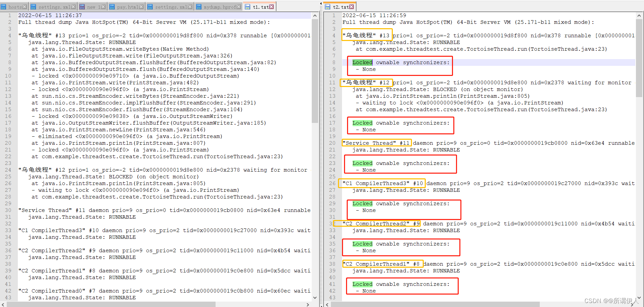Click the timestamp '2022-06-15 11:26:37' in t1.txt

click(50, 15)
